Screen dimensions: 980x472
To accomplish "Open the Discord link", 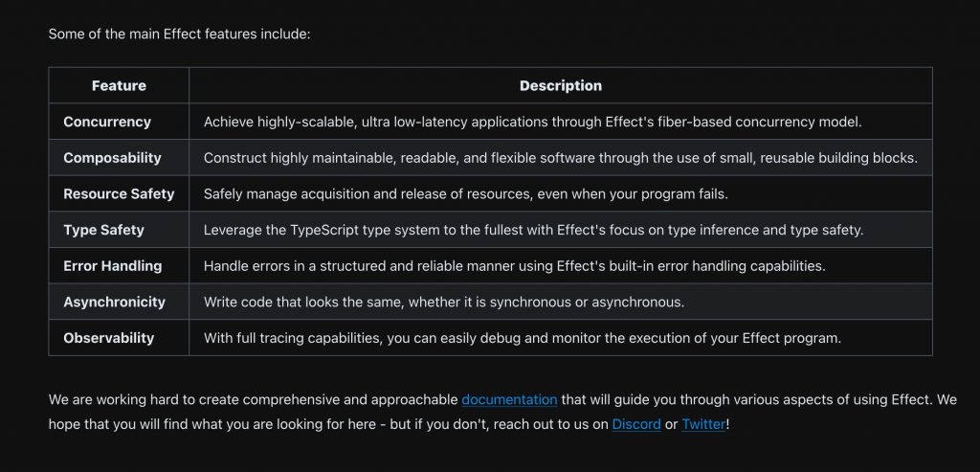I will point(636,423).
